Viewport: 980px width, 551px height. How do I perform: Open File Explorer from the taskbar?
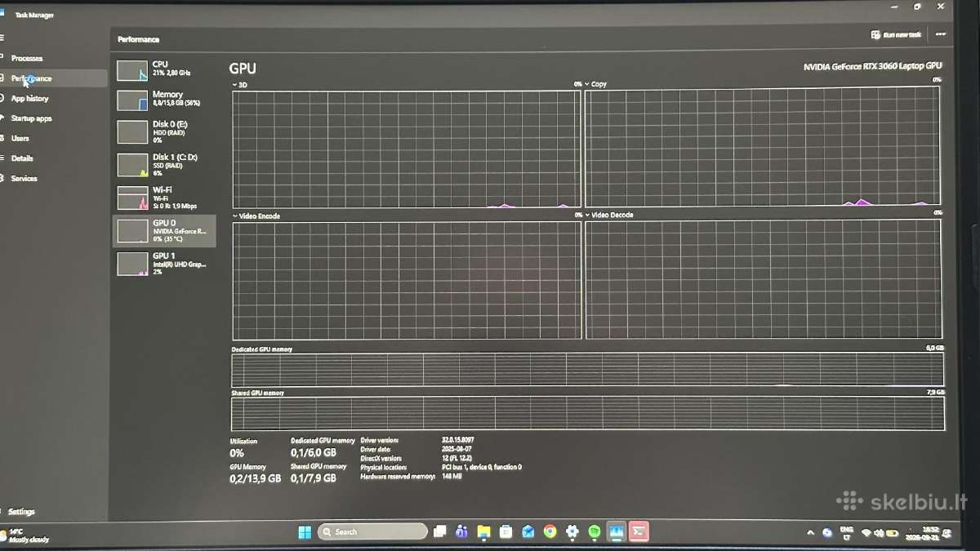point(483,531)
